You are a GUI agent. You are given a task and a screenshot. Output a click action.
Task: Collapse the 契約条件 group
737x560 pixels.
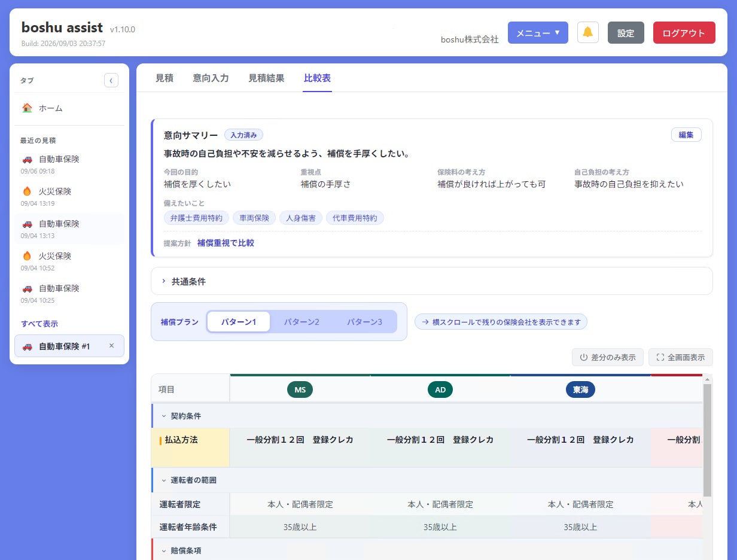(x=164, y=416)
